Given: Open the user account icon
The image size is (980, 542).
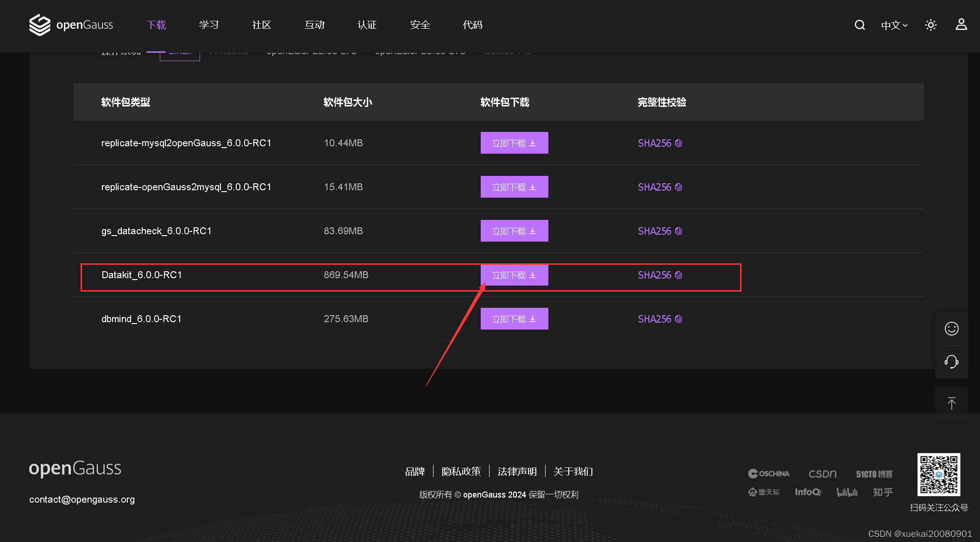Looking at the screenshot, I should pyautogui.click(x=961, y=25).
